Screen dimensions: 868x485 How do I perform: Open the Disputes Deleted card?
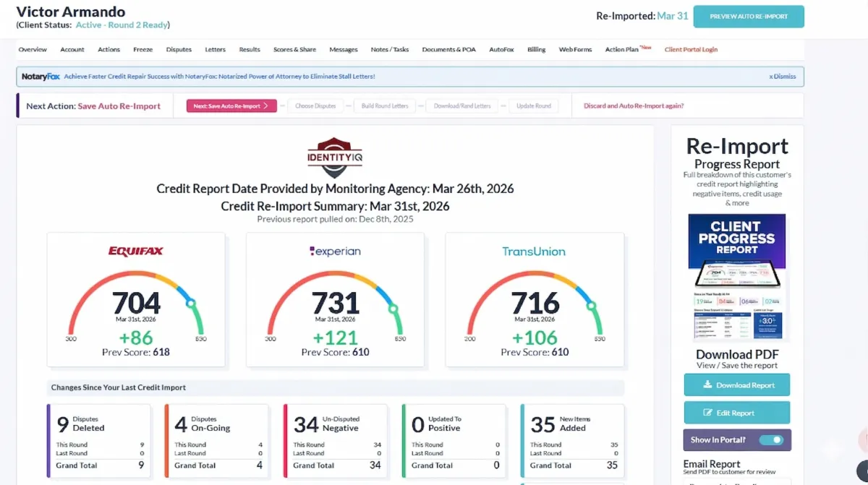[99, 439]
